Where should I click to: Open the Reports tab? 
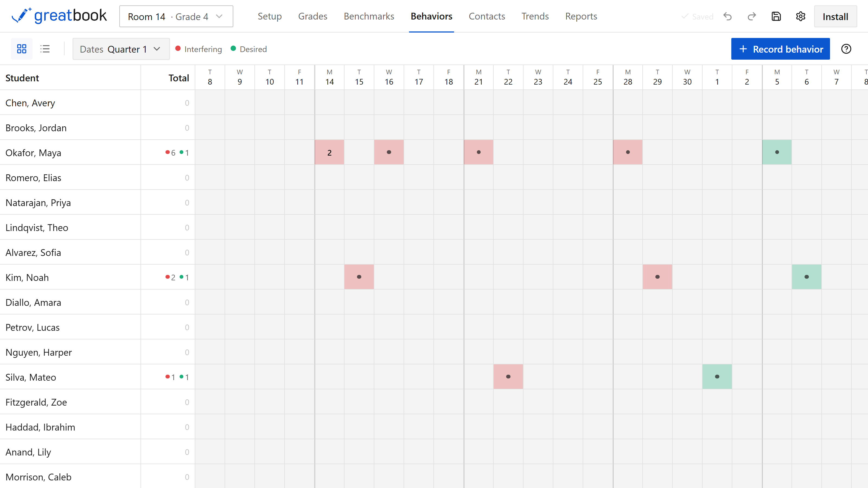pos(581,16)
